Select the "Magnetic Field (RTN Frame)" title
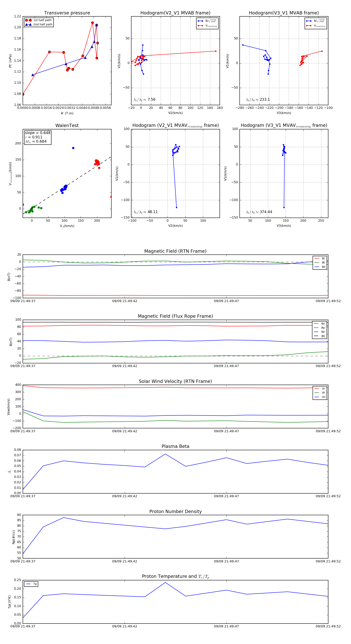Screen dimensions: 351x644 point(175,251)
